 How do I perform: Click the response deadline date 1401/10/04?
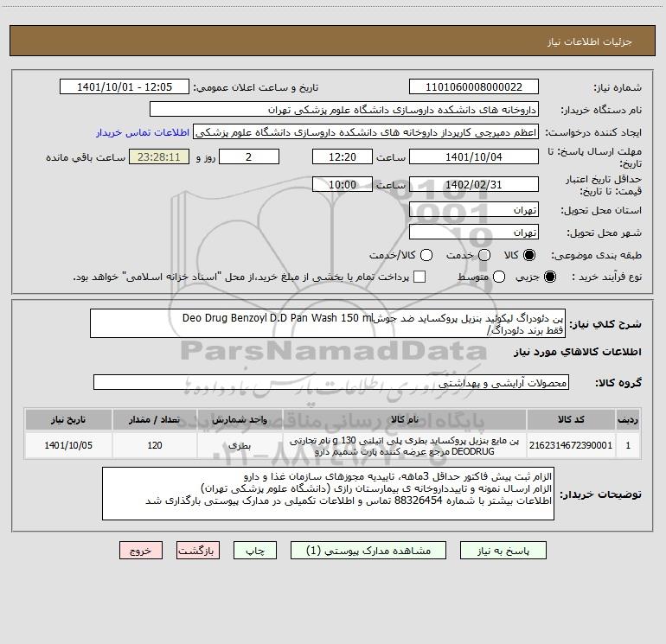pos(474,156)
